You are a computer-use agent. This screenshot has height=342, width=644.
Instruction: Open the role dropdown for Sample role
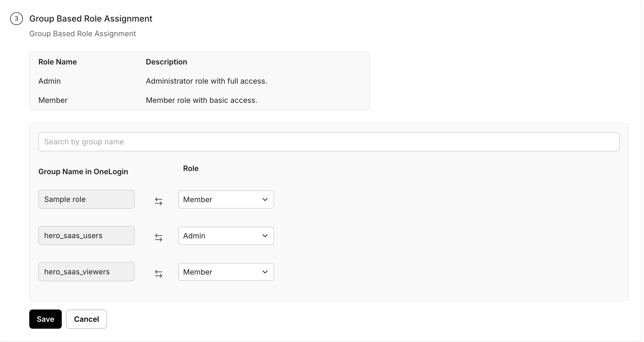click(226, 199)
